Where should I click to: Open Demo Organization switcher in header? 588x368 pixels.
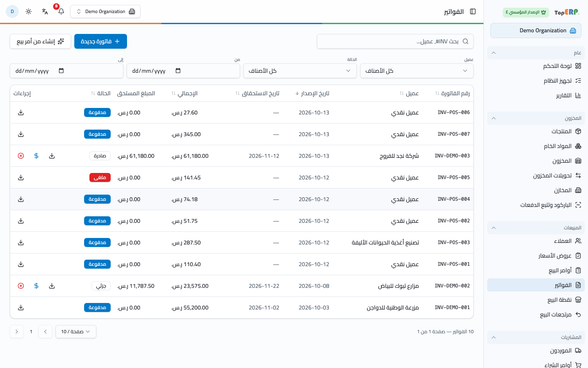[x=105, y=11]
